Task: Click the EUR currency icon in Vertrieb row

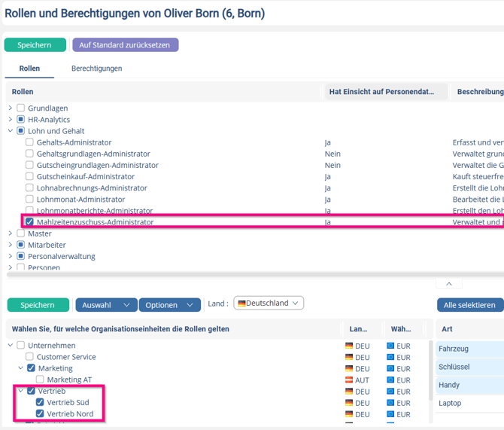Action: pos(390,392)
